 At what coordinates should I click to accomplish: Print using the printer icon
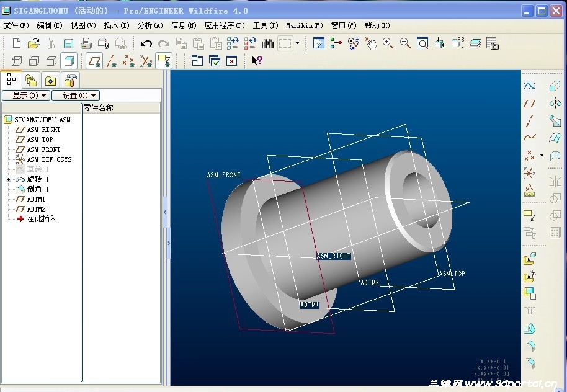(x=86, y=43)
